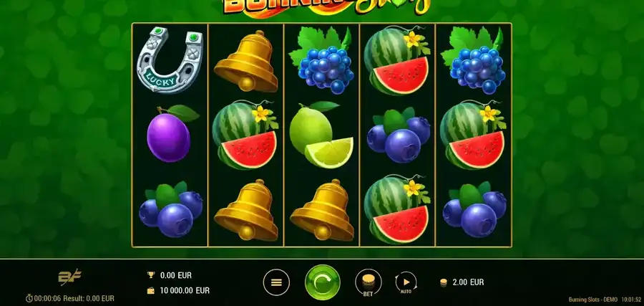Viewport: 644px width, 306px height.
Task: Open the BET coin settings
Action: (369, 282)
